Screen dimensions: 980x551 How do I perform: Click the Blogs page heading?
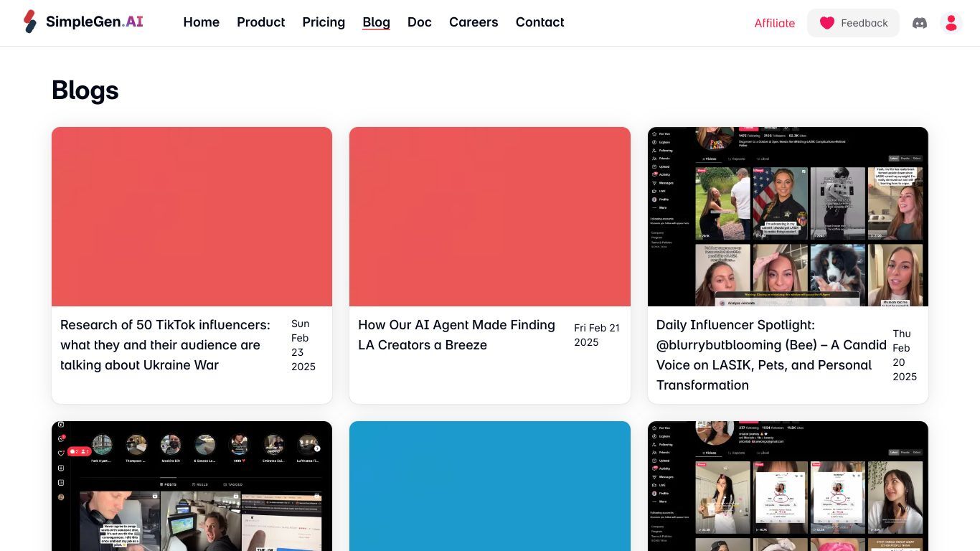85,90
